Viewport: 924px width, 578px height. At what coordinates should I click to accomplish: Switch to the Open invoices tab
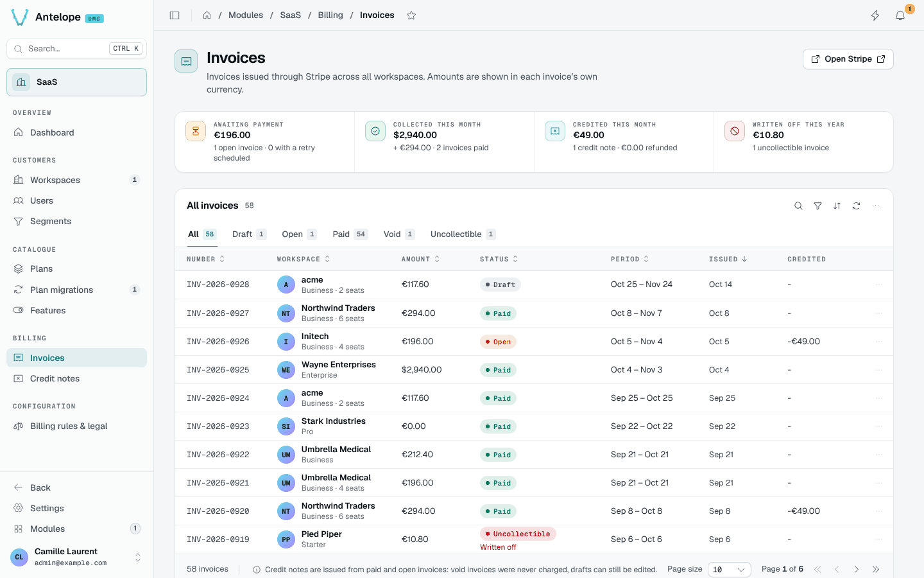[299, 234]
